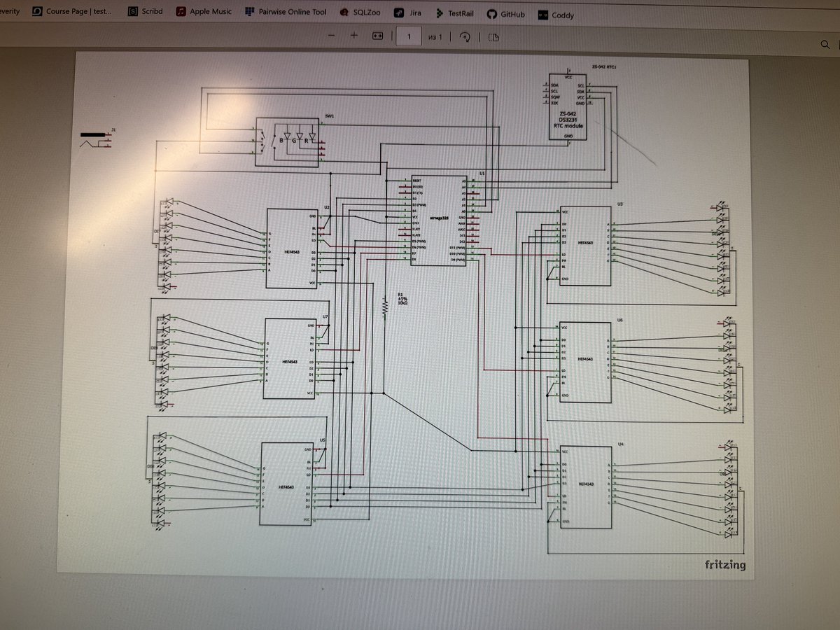Click the Pairwise Online Tool favicon

pos(250,13)
